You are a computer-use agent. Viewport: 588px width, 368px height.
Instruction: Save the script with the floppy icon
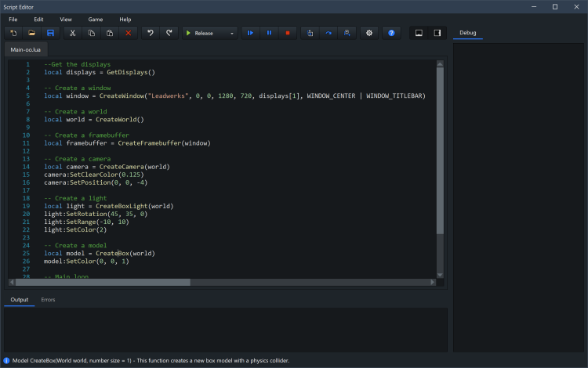tap(51, 33)
